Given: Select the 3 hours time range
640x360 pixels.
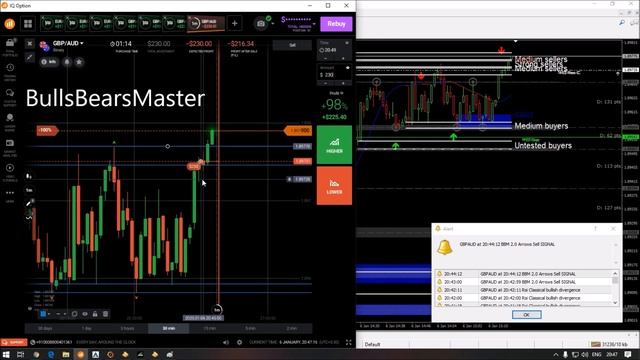Looking at the screenshot, I should click(127, 328).
